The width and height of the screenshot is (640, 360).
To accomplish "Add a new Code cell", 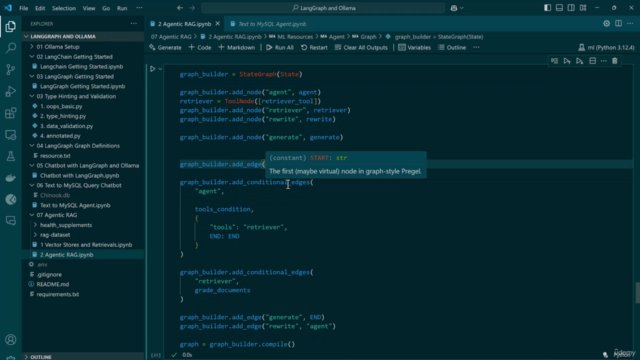I will (200, 47).
